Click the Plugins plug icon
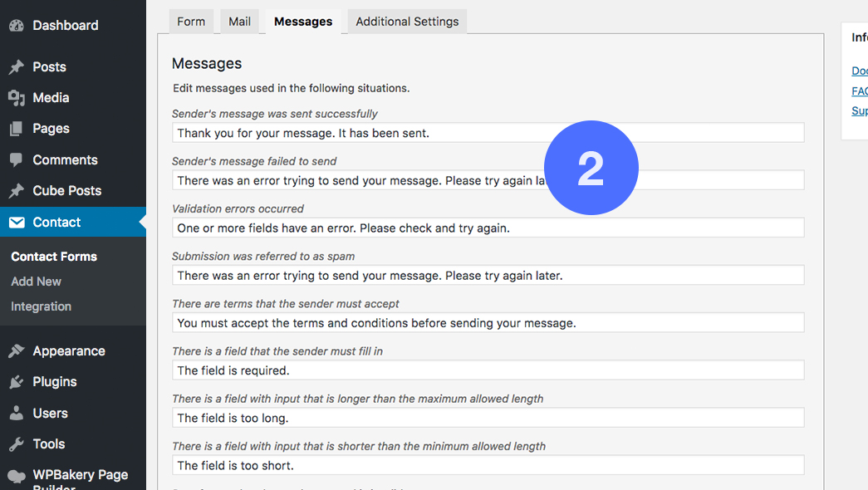 [16, 382]
